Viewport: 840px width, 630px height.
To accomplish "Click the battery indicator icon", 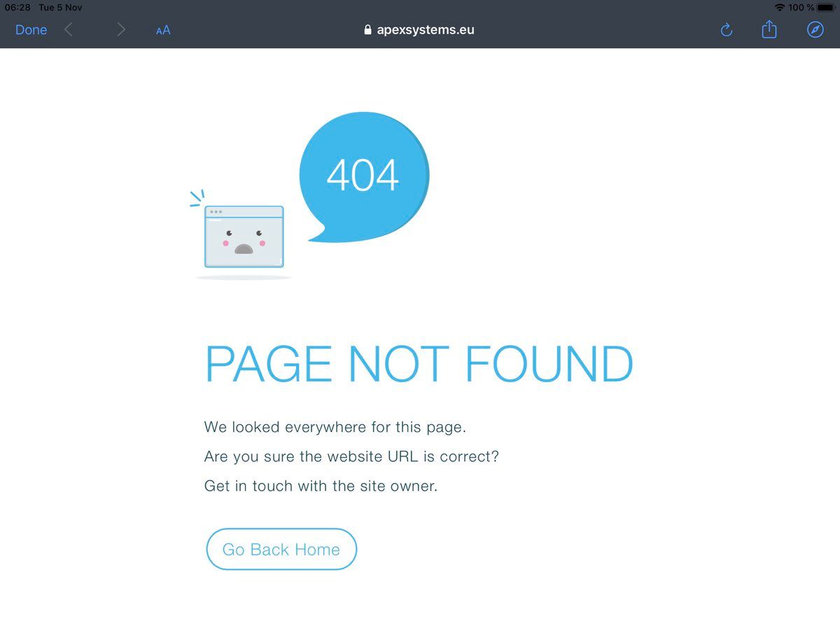I will (x=826, y=7).
